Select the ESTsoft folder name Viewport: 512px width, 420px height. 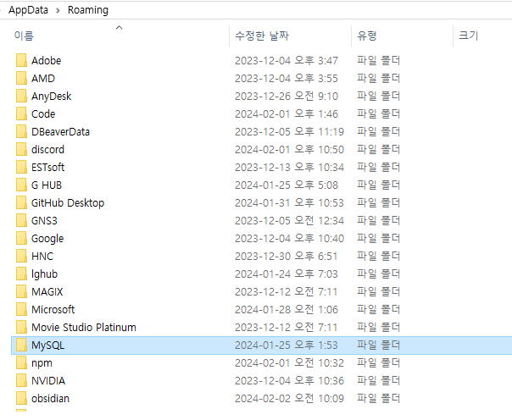pos(47,168)
